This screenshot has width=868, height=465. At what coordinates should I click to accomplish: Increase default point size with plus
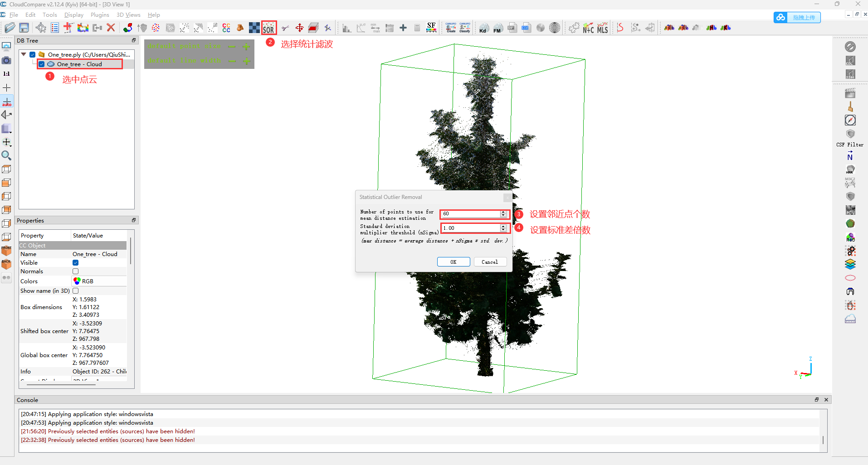point(246,46)
